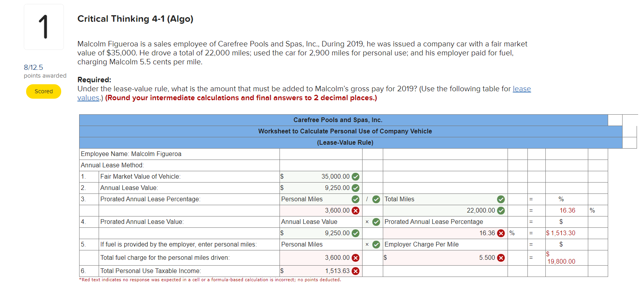Click the red 16.36 result in the percent column
Image resolution: width=644 pixels, height=298 pixels.
[x=567, y=211]
